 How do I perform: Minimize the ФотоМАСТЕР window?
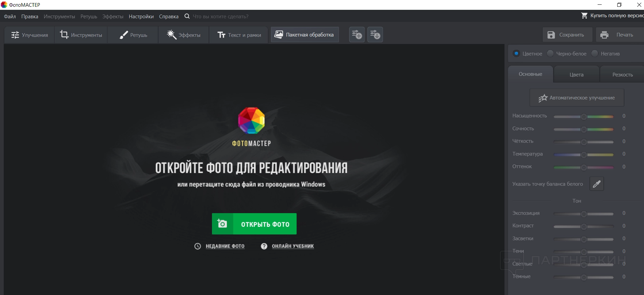tap(600, 5)
